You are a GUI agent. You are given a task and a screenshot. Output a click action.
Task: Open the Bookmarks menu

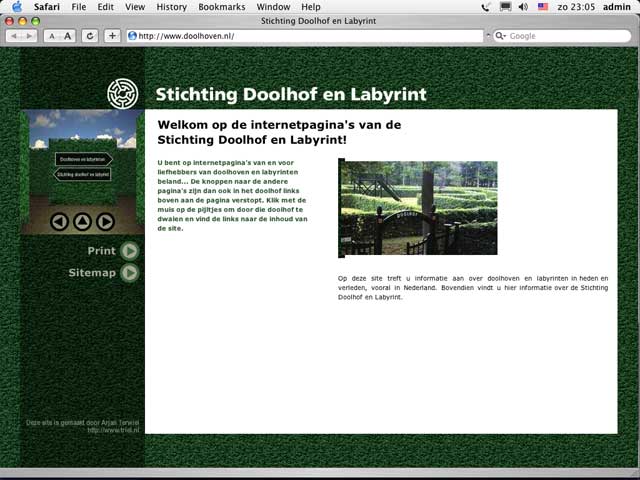click(221, 7)
